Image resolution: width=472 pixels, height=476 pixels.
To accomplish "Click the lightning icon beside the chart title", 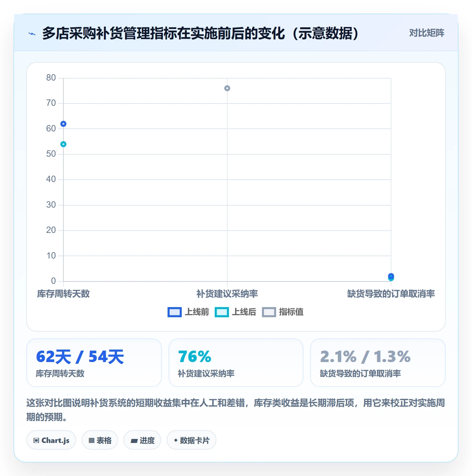I will click(32, 34).
